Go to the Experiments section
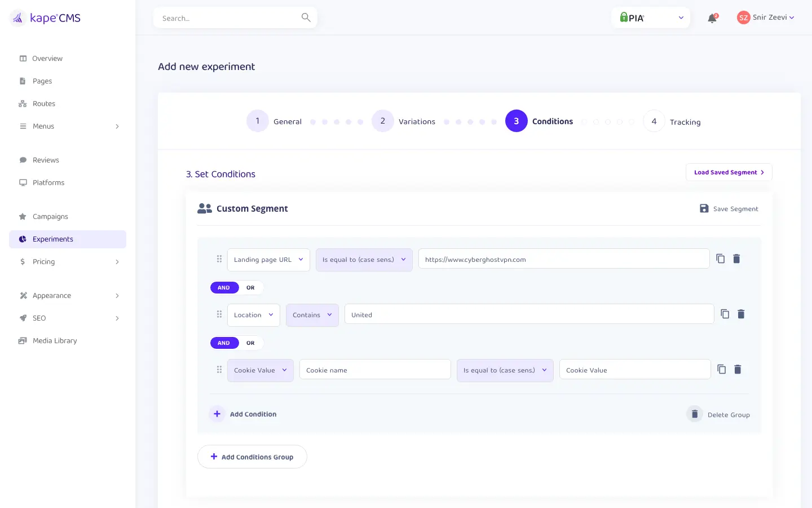The width and height of the screenshot is (812, 508). click(68, 239)
